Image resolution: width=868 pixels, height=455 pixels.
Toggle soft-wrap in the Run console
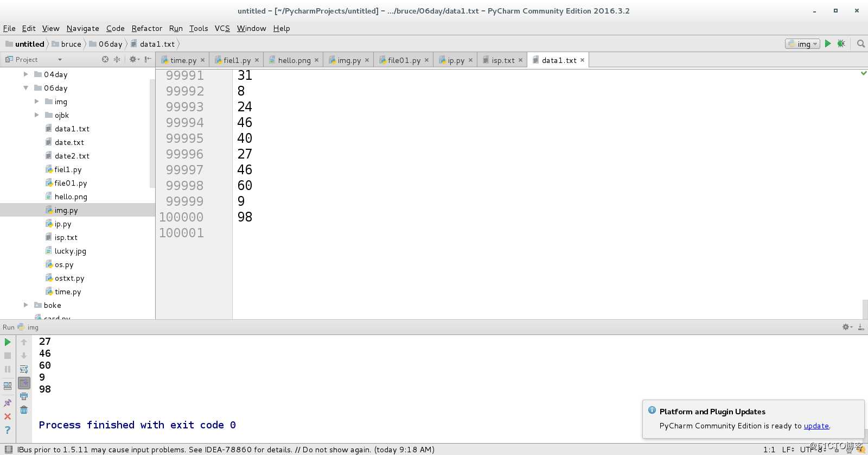24,369
